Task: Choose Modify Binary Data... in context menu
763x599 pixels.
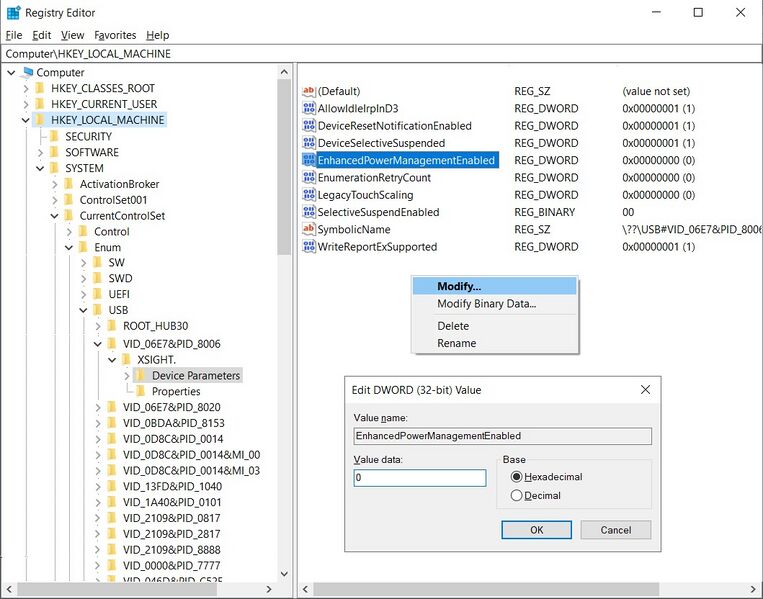Action: pos(494,304)
